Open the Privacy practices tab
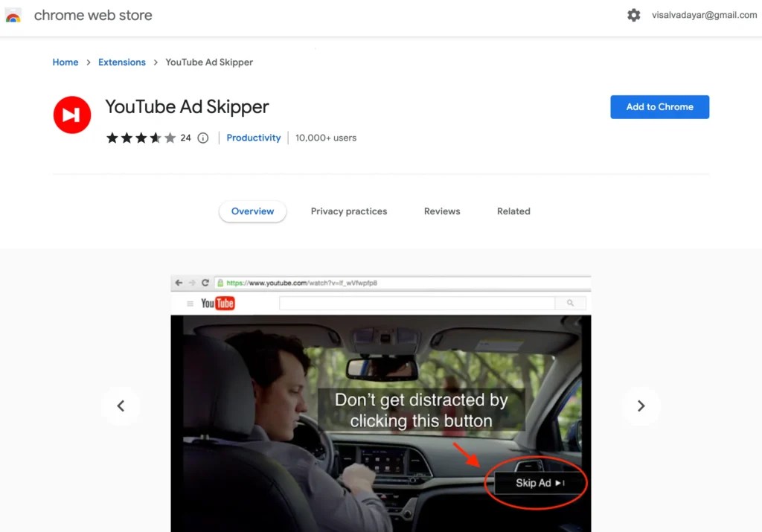 [349, 211]
